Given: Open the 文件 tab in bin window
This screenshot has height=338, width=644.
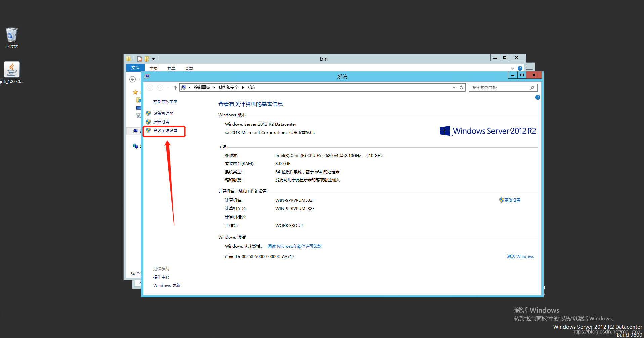Looking at the screenshot, I should tap(135, 68).
